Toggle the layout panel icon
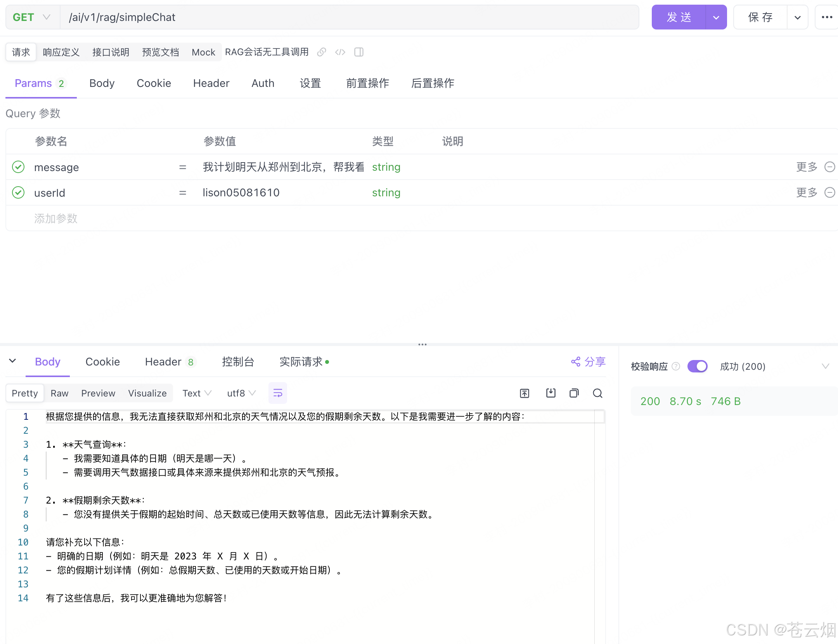Screen dimensions: 838x644 [x=358, y=52]
